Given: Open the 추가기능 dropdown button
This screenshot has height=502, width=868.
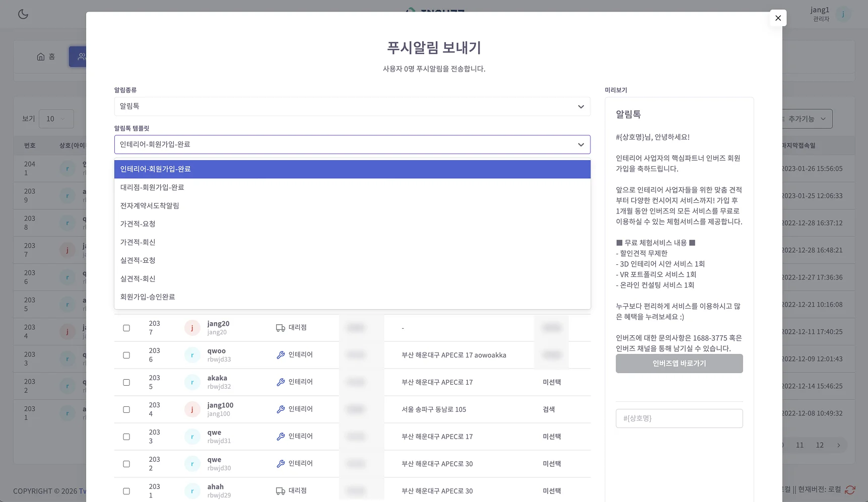Looking at the screenshot, I should coord(806,119).
